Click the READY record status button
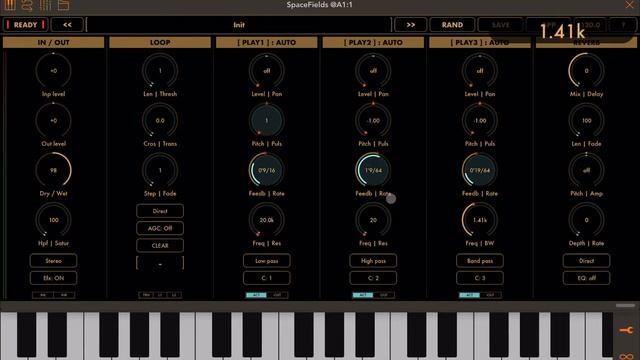 click(25, 25)
